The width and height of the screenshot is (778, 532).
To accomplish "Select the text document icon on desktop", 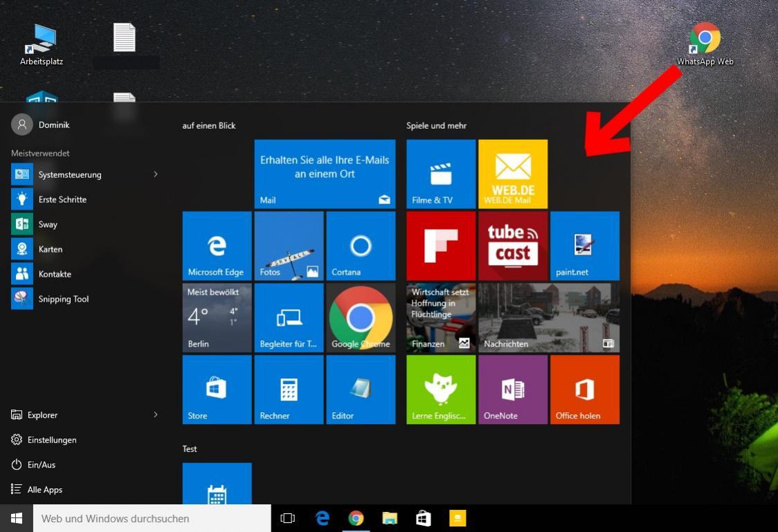I will click(x=125, y=37).
